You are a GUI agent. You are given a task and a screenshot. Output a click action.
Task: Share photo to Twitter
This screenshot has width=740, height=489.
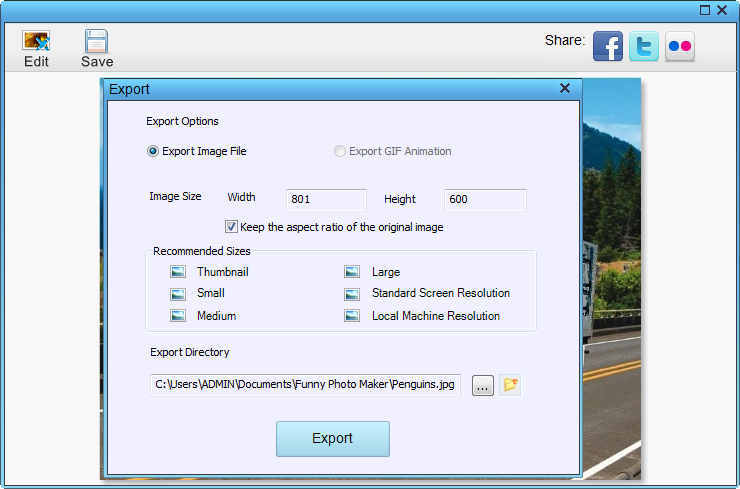tap(644, 46)
